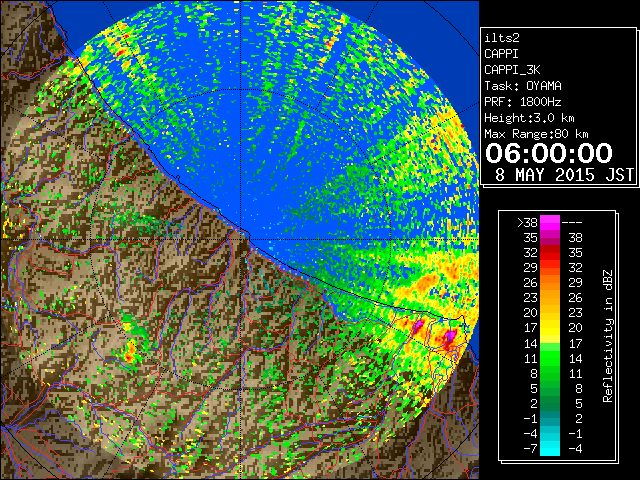Pick the yellow legend swatch beside 17
This screenshot has height=480, width=640.
[550, 328]
